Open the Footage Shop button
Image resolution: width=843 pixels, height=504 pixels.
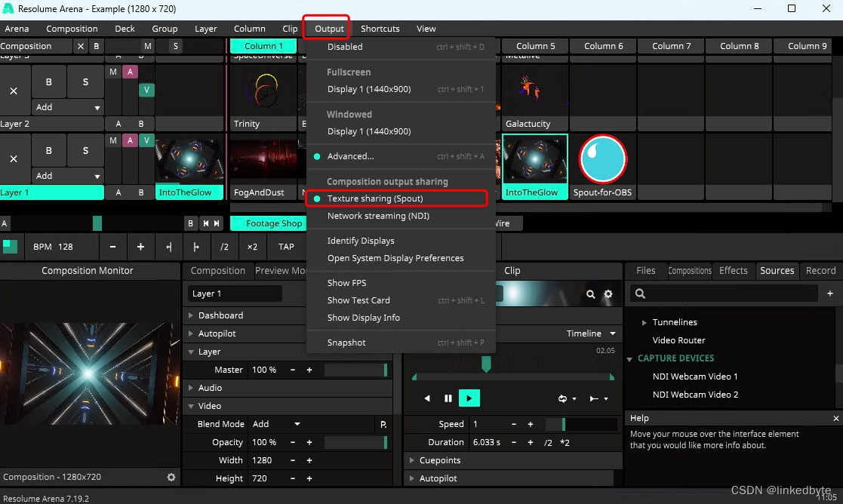point(269,223)
